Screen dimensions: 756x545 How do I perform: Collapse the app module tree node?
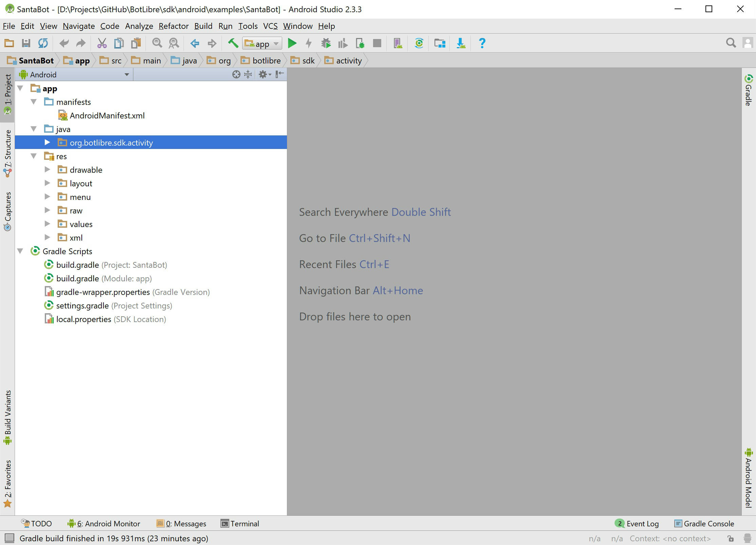[20, 88]
